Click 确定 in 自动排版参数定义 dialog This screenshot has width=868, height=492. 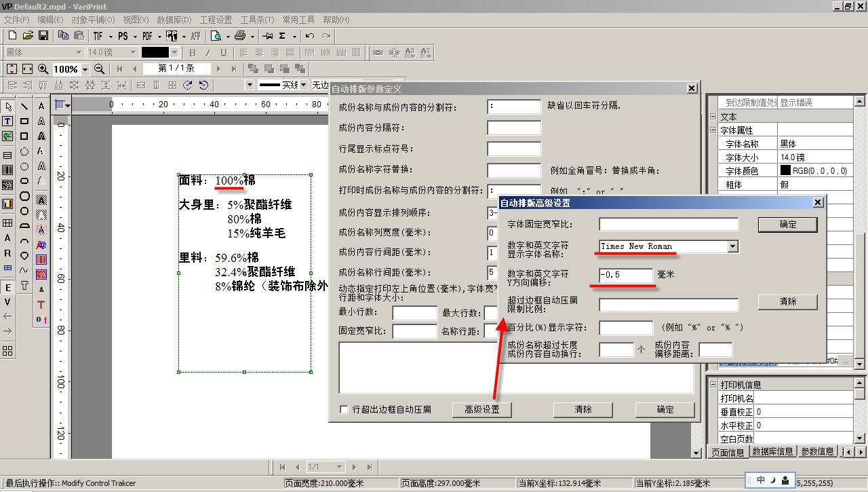tap(665, 409)
